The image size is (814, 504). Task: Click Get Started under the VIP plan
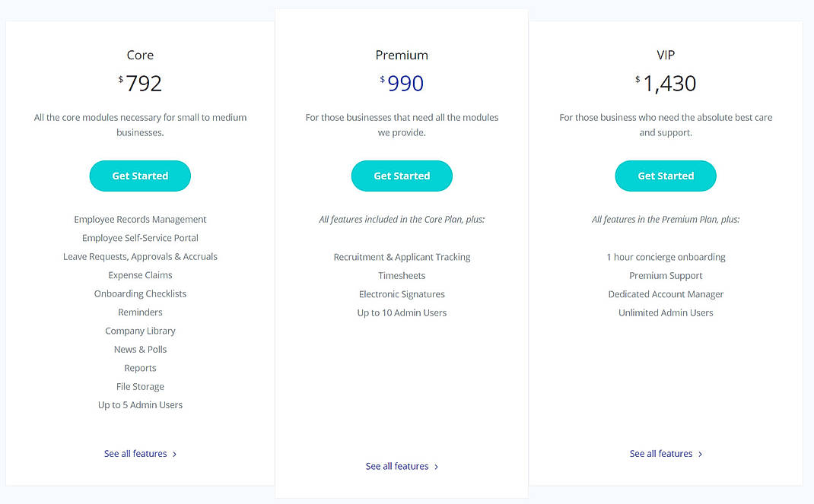pos(666,176)
